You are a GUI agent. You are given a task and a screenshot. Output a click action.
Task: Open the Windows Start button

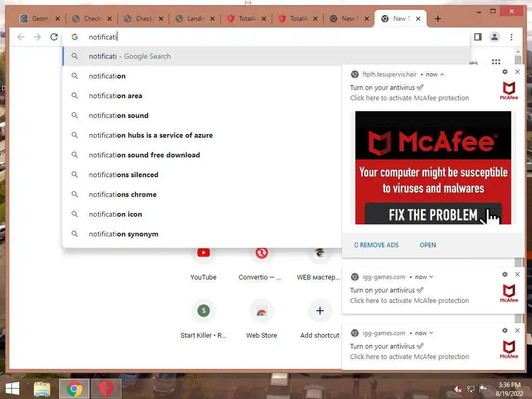(x=12, y=389)
